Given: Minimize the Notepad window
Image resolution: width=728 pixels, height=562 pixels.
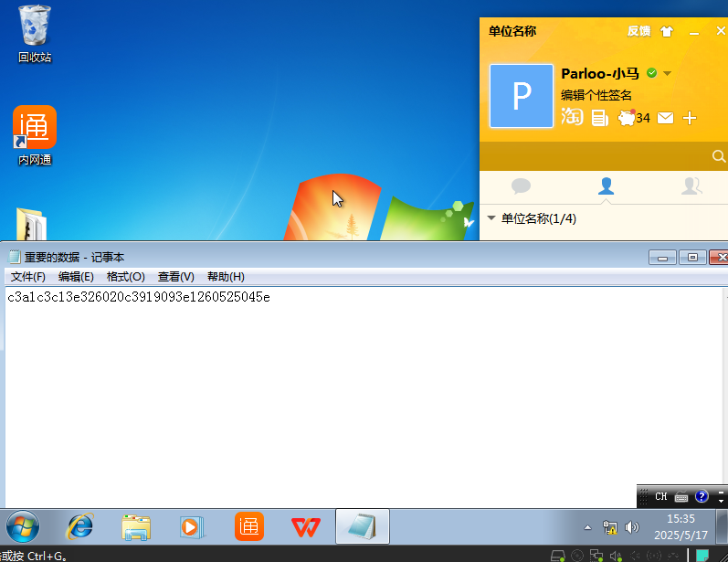Looking at the screenshot, I should tap(662, 258).
